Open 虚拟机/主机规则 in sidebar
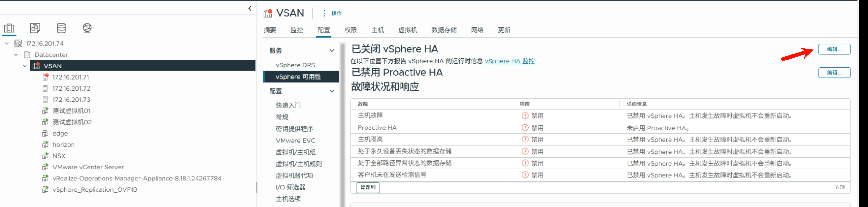The height and width of the screenshot is (207, 868). (299, 164)
